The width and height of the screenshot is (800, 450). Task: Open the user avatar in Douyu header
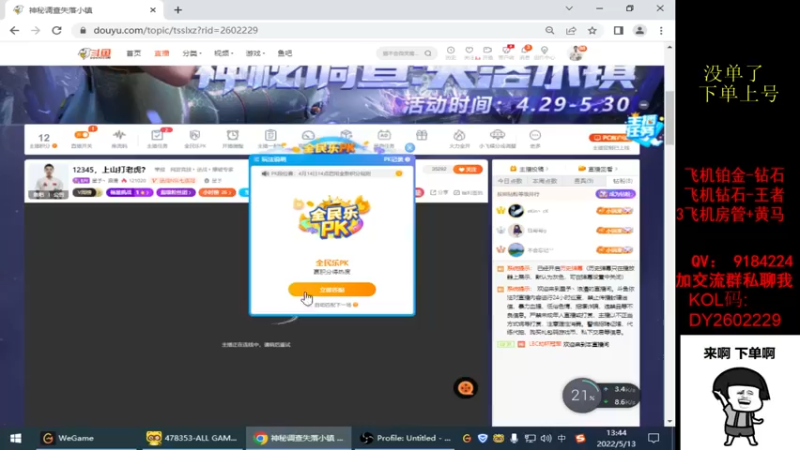[x=577, y=53]
